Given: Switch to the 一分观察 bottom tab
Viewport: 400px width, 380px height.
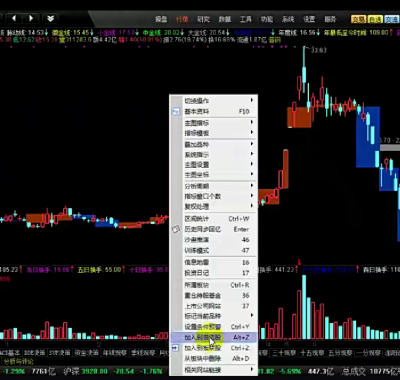Looking at the screenshot, I should (x=369, y=353).
